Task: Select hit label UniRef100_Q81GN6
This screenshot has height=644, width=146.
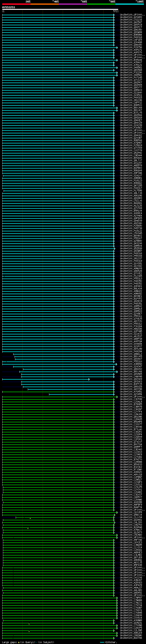Action: 131,416
